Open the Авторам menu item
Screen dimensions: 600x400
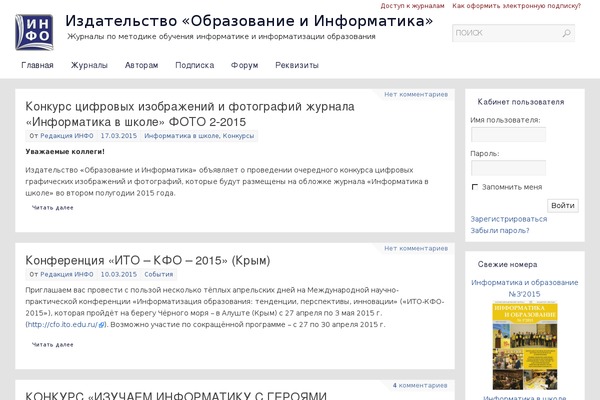(142, 65)
